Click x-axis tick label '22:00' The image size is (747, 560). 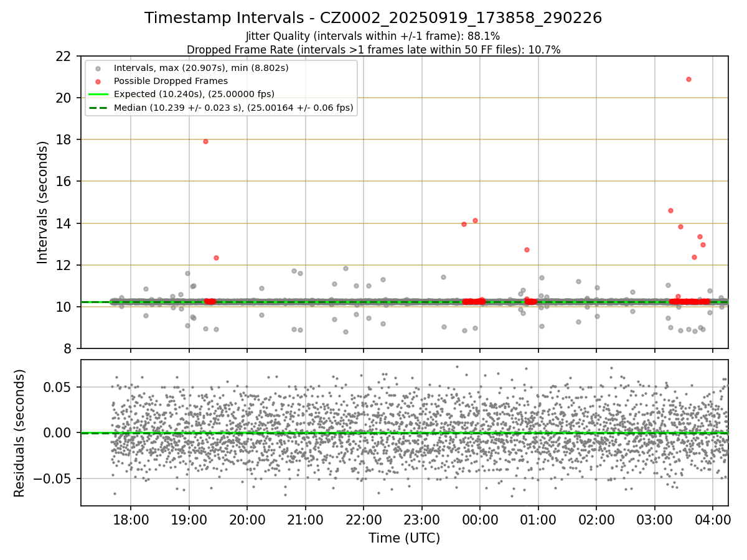click(364, 520)
